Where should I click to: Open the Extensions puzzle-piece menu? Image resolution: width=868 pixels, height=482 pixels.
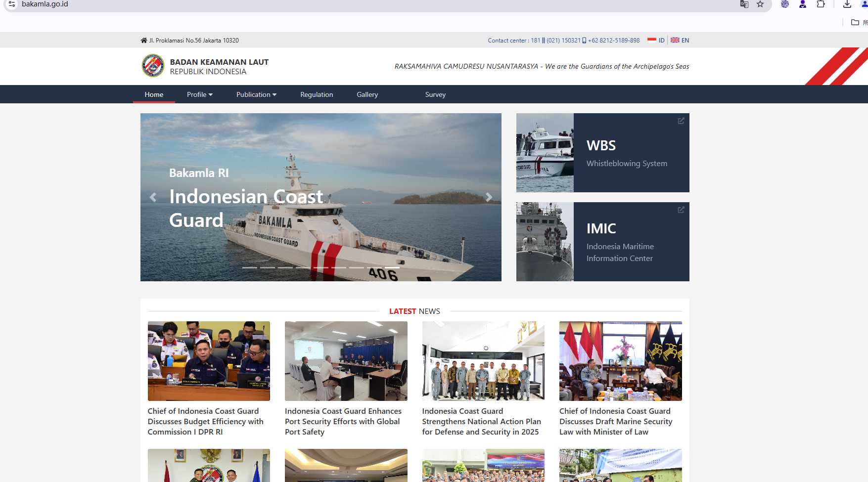point(821,4)
